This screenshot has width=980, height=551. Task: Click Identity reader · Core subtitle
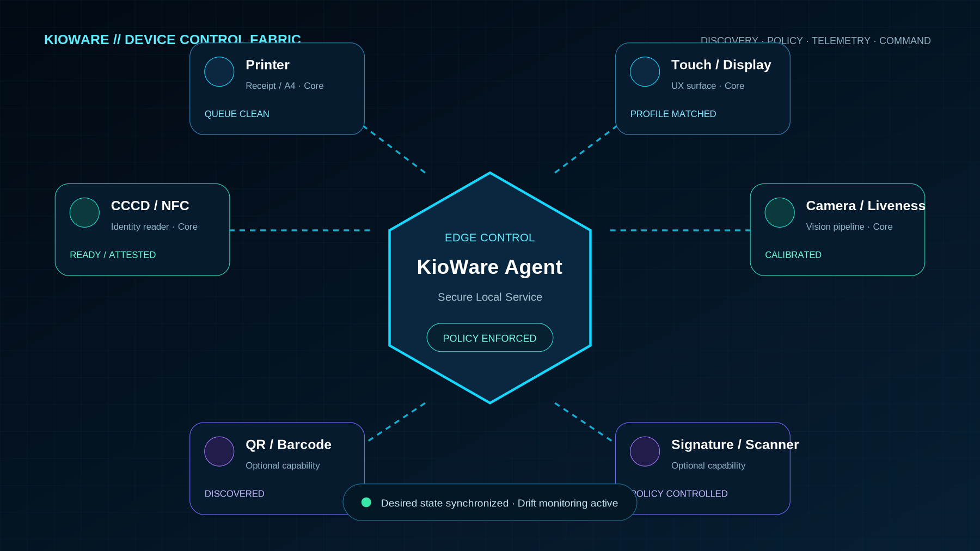click(x=154, y=227)
